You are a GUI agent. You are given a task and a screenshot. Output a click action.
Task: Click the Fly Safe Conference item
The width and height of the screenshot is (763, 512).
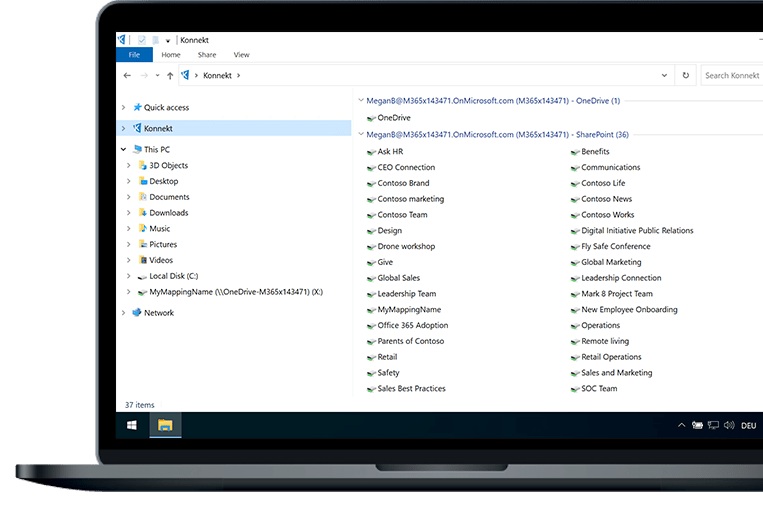click(x=615, y=246)
